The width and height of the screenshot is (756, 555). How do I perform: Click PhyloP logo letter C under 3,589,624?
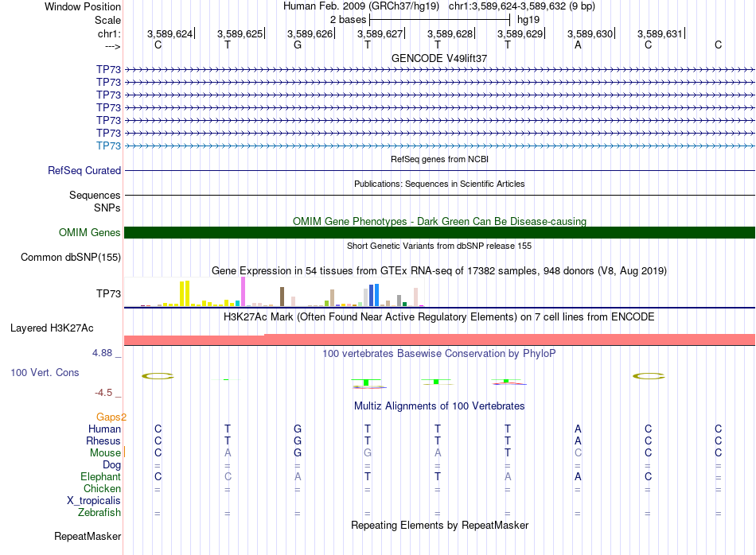(x=158, y=376)
